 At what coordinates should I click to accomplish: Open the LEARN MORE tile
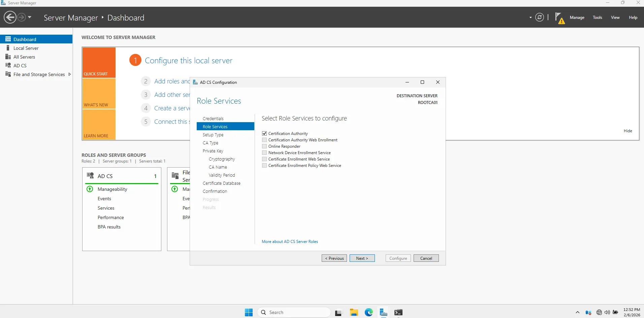coord(99,125)
